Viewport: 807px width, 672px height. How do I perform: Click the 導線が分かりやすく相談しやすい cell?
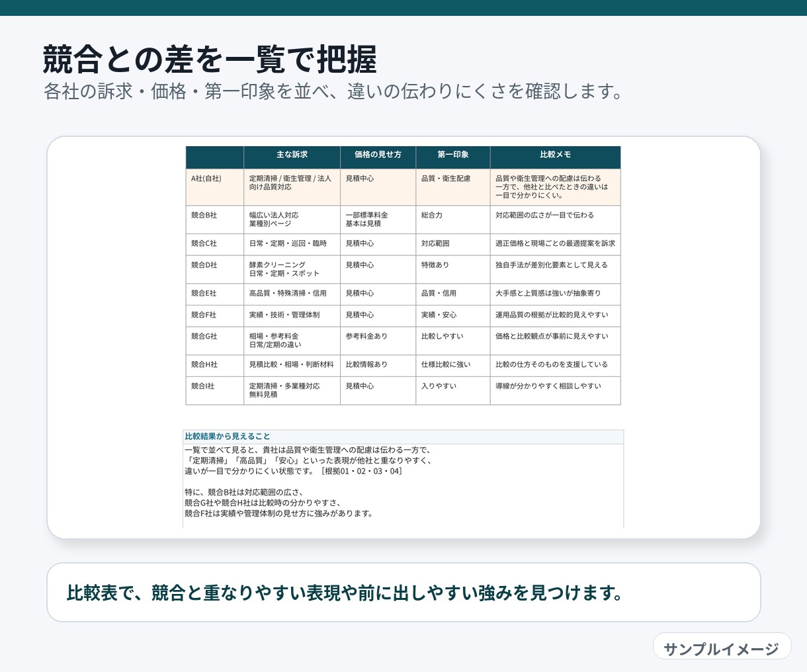pos(556,391)
